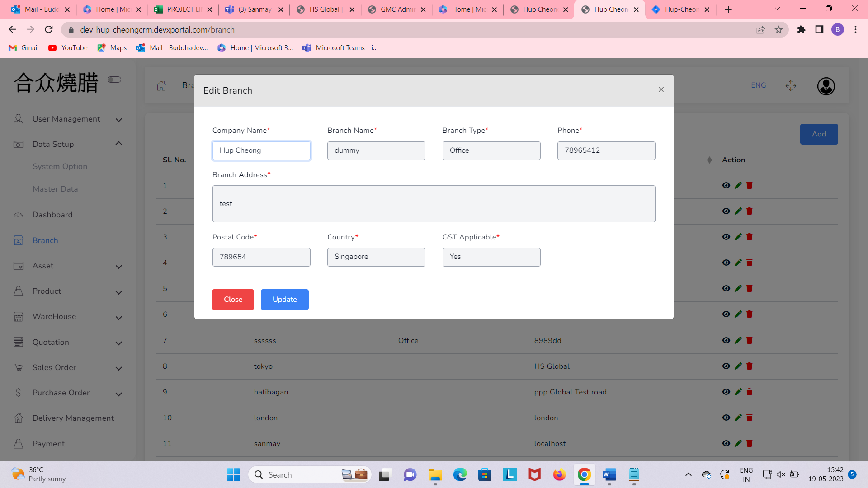The height and width of the screenshot is (488, 868).
Task: Click the home icon in breadcrumb
Action: 161,86
